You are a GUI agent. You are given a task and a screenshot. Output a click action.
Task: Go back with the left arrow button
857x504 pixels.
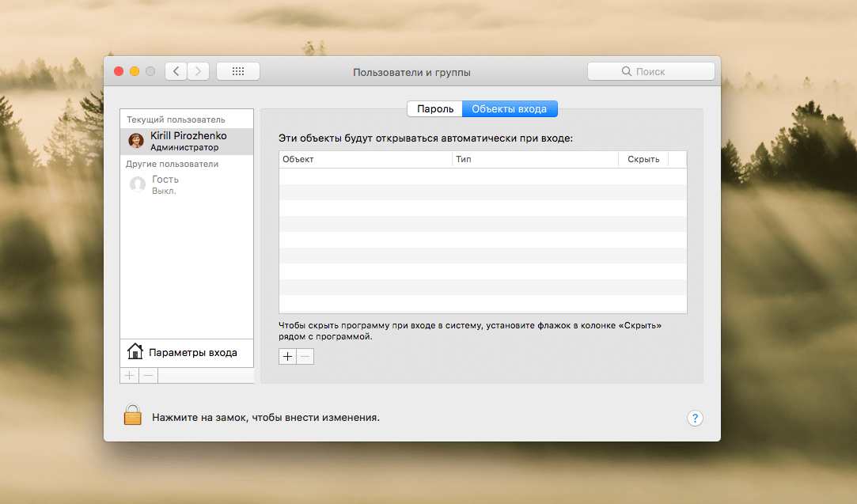pos(176,71)
